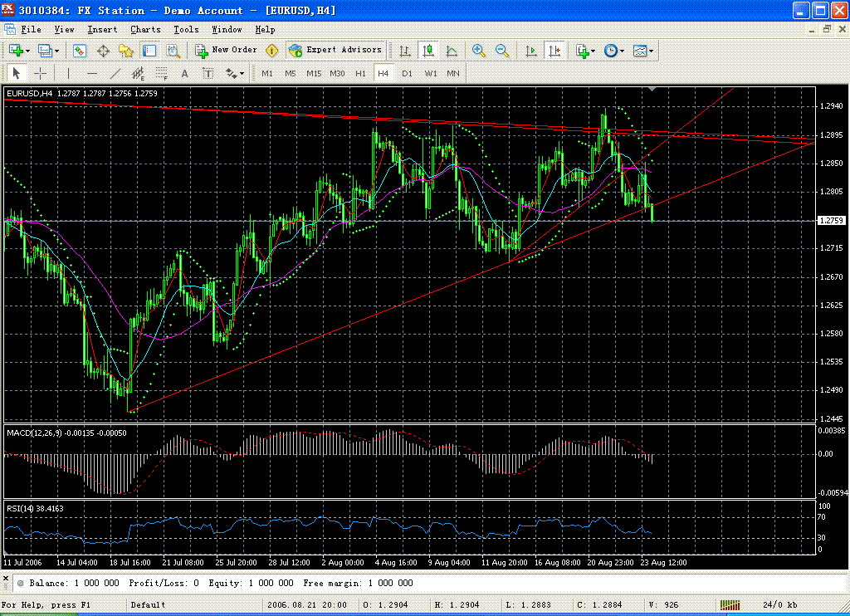Open the Charts menu
850x616 pixels.
click(145, 29)
